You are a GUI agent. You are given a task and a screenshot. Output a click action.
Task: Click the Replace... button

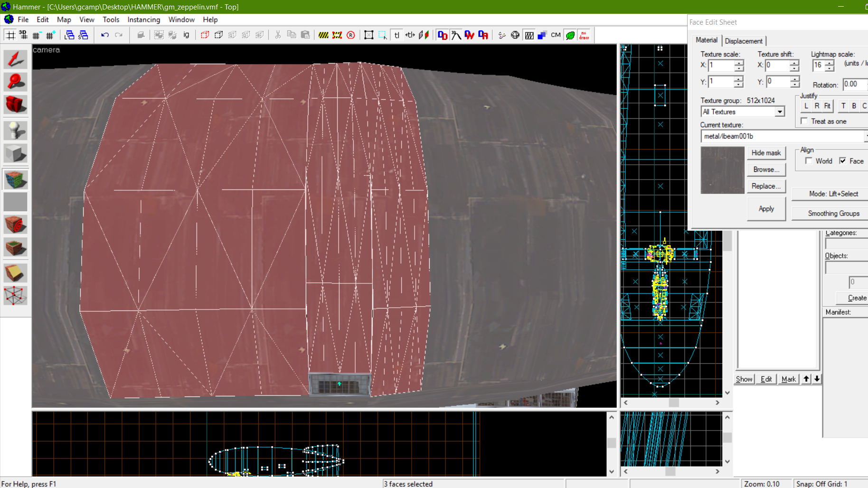tap(766, 186)
